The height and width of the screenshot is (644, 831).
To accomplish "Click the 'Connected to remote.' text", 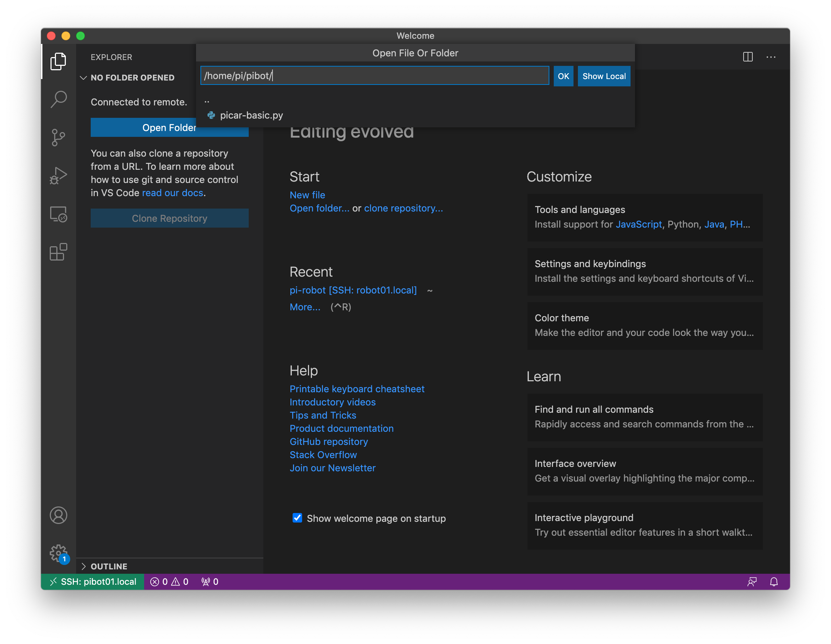I will [x=139, y=102].
